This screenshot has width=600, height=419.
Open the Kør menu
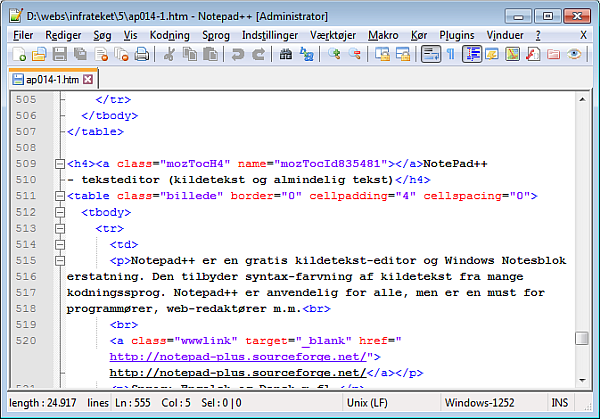point(419,36)
